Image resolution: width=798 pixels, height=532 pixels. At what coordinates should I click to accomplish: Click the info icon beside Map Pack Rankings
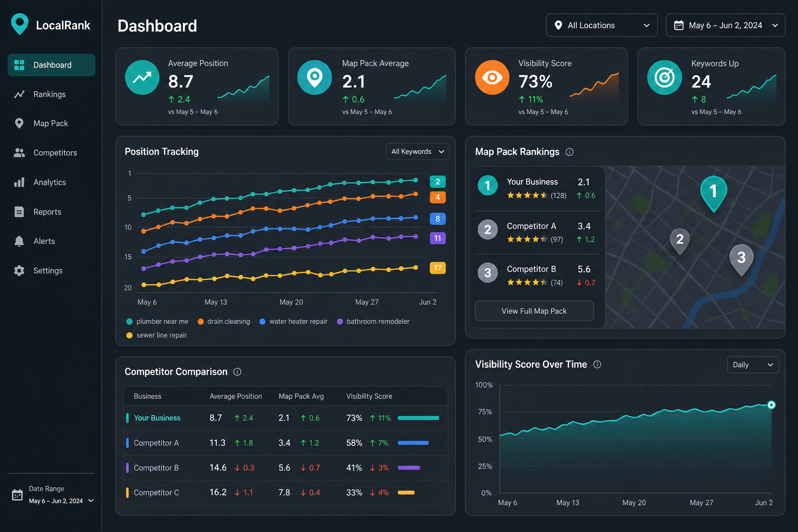coord(569,152)
